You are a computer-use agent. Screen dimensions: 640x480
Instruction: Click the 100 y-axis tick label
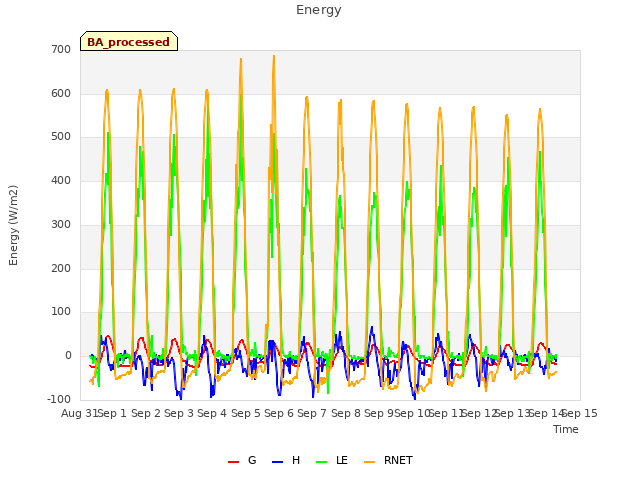pos(61,312)
